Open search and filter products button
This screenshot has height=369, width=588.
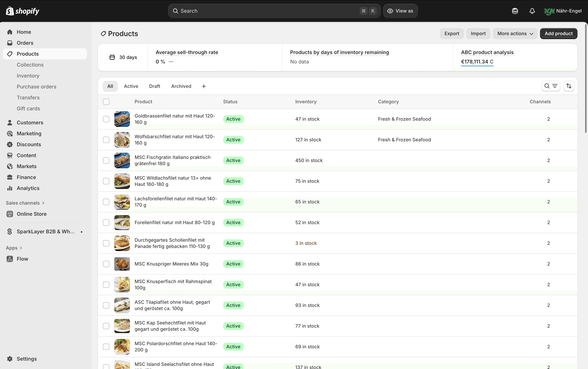551,86
